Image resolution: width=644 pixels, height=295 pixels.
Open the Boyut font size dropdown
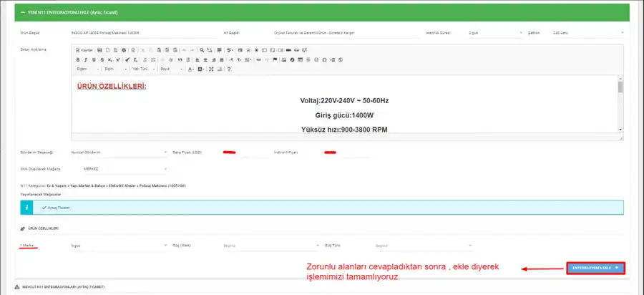(171, 69)
